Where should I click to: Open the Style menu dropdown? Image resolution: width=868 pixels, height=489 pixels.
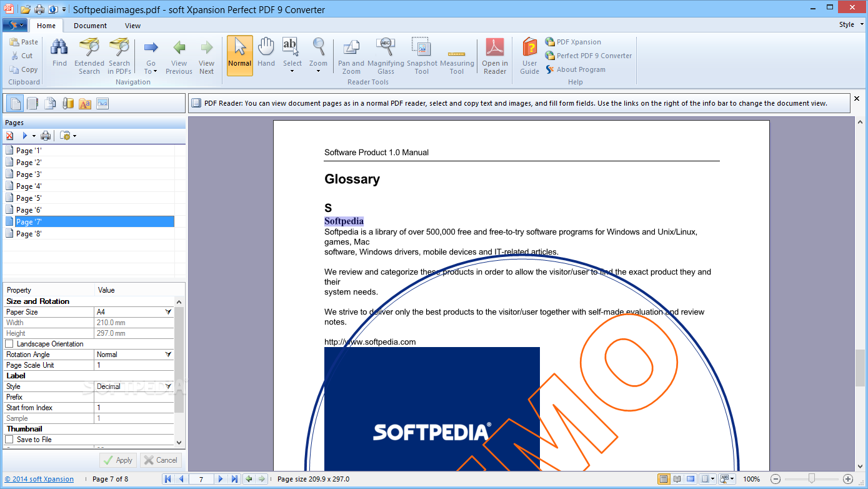[x=850, y=25]
